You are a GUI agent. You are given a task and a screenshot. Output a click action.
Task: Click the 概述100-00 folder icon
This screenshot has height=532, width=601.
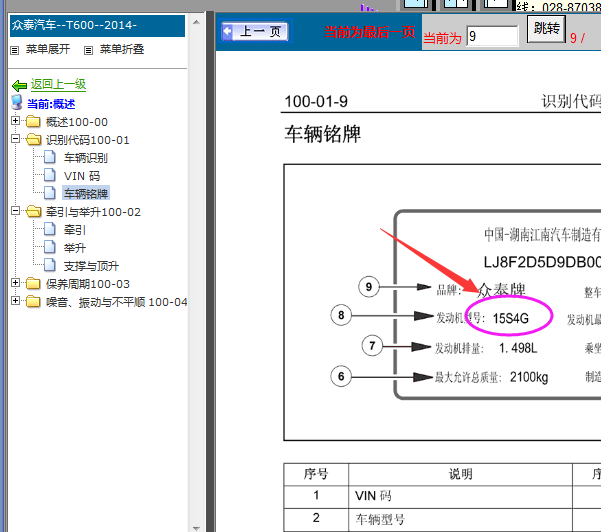33,122
